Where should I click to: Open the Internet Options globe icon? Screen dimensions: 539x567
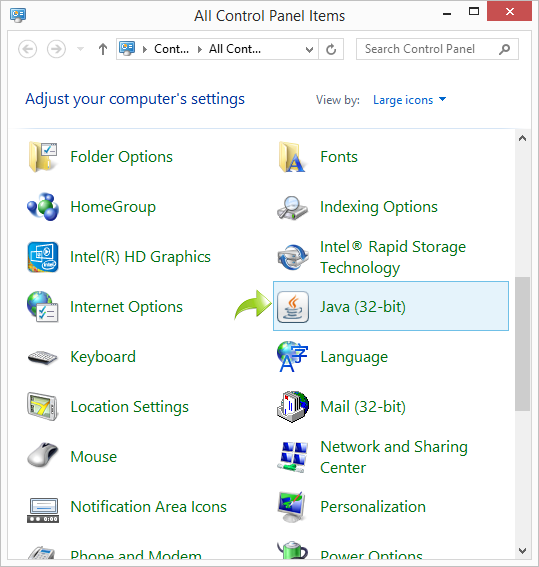tap(43, 307)
